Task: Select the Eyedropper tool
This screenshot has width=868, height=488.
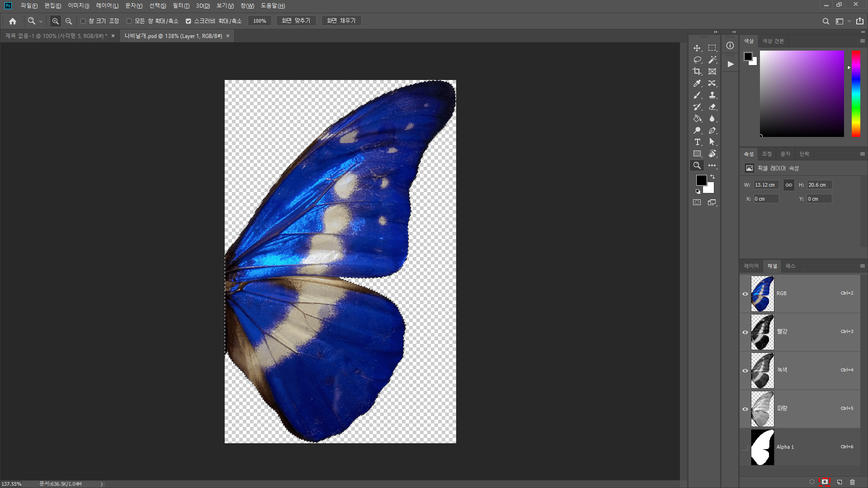Action: tap(697, 83)
